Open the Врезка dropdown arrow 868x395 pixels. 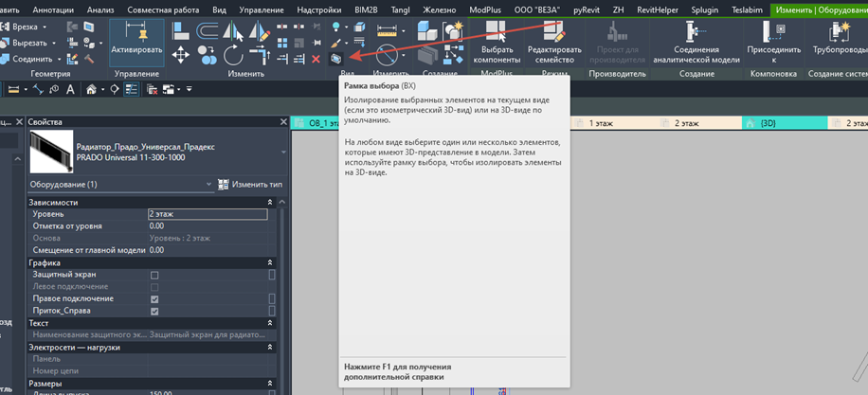[x=45, y=27]
